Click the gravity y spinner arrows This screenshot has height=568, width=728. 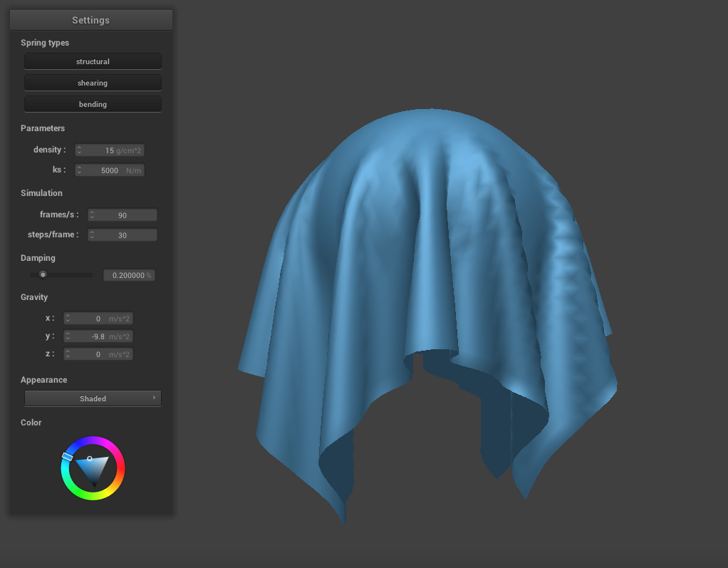pyautogui.click(x=68, y=336)
